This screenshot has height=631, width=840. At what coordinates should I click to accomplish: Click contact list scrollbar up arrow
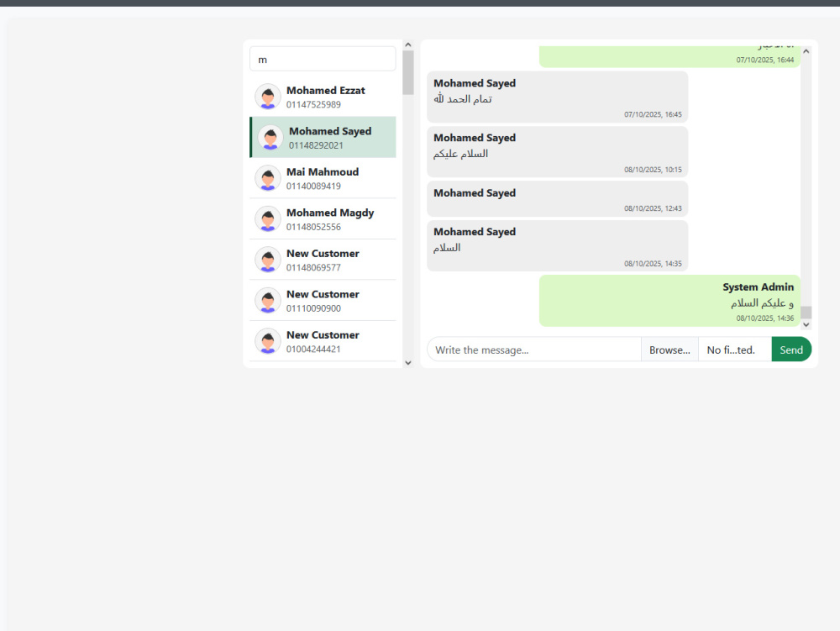(x=408, y=45)
